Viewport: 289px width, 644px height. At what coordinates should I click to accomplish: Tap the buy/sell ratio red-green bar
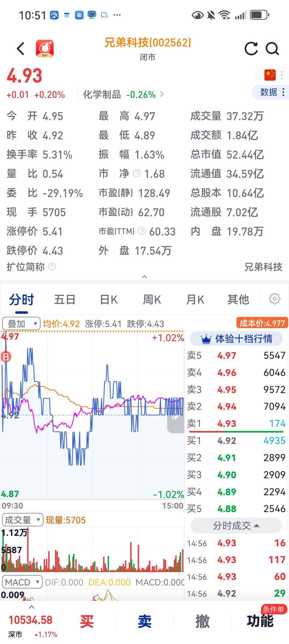pyautogui.click(x=236, y=431)
